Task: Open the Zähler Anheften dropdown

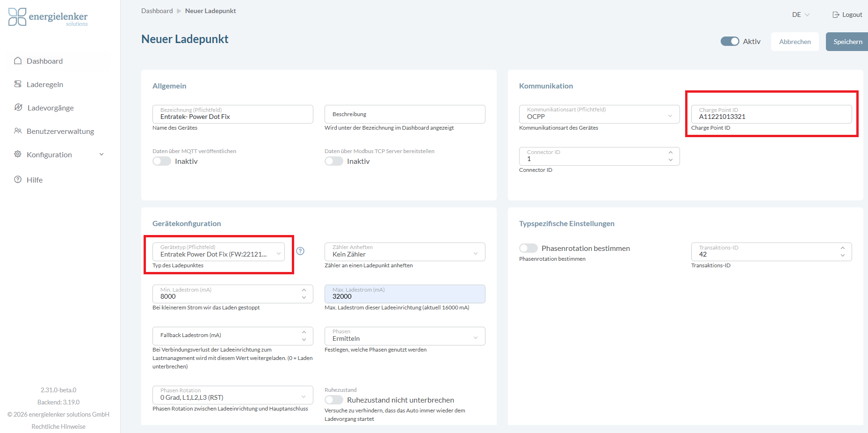Action: click(x=405, y=252)
